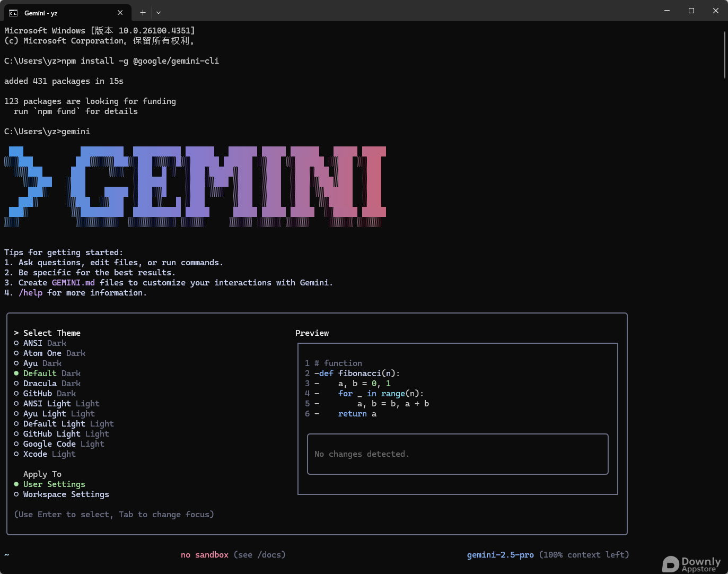Click the 'a, b = b, a + b' line

coord(393,404)
